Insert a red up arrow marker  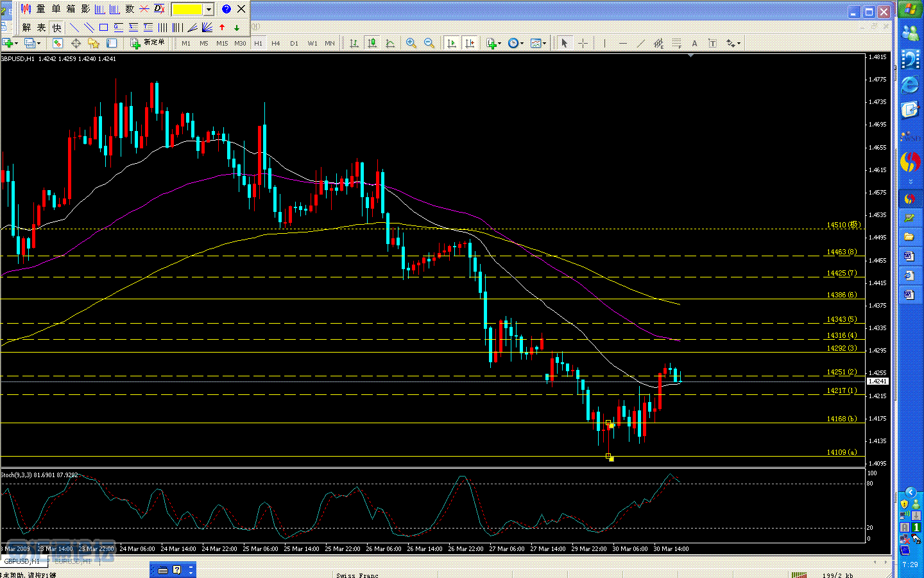pos(222,28)
